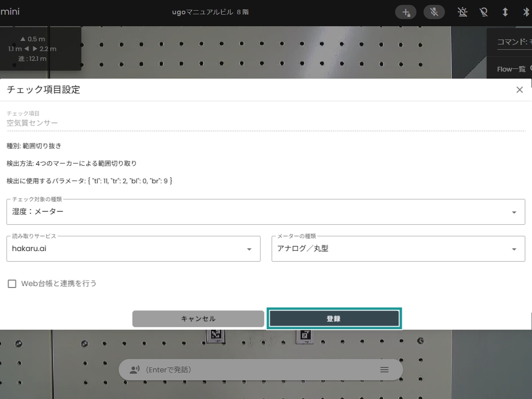The image size is (532, 399).
Task: Open the チェック対象の種類 dropdown
Action: coord(266,211)
